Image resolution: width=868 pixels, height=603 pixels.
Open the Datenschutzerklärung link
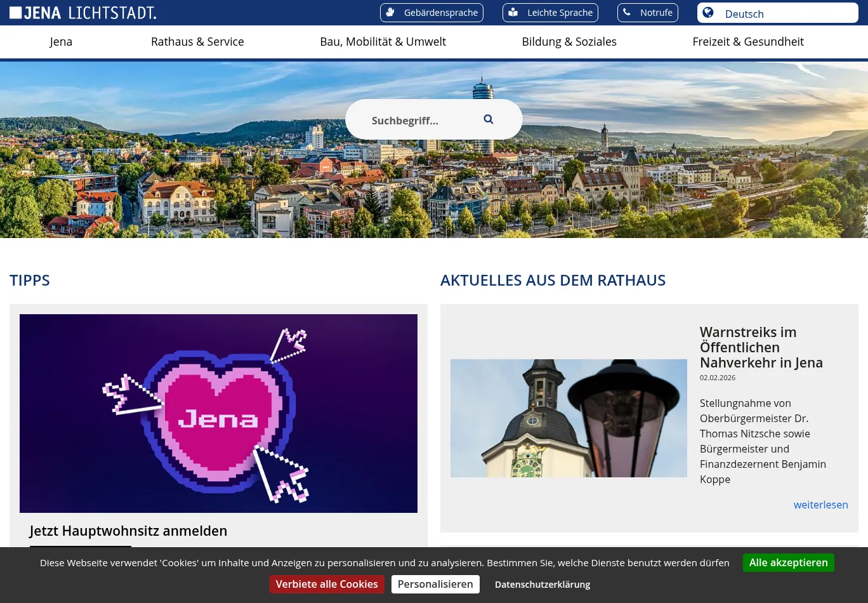(x=542, y=585)
